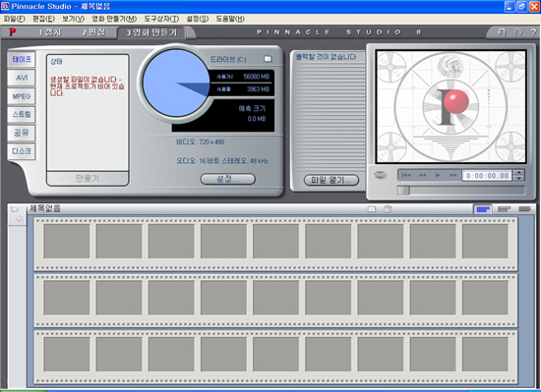Click the 파일 열기... button
This screenshot has width=541, height=392.
click(331, 180)
